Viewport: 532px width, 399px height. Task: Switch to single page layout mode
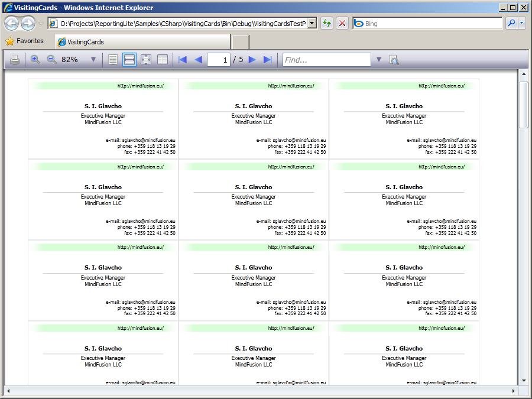tap(113, 60)
